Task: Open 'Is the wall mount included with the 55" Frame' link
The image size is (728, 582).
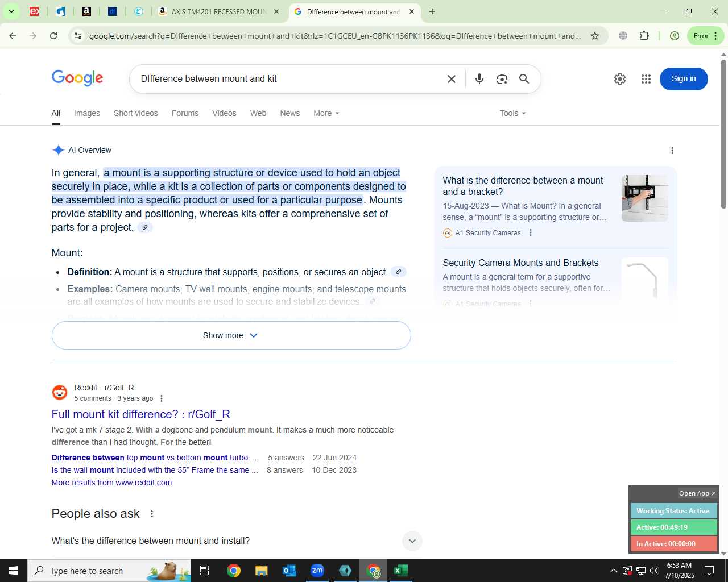Action: (x=155, y=470)
